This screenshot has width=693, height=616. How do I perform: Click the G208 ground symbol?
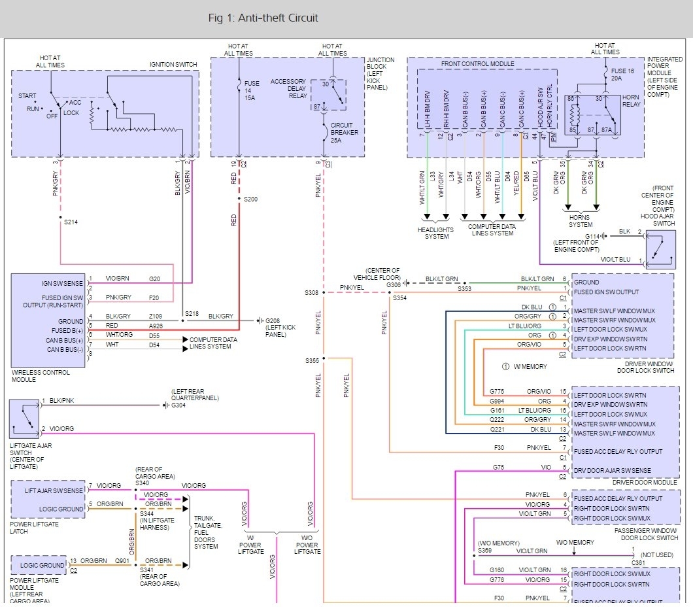tap(261, 320)
